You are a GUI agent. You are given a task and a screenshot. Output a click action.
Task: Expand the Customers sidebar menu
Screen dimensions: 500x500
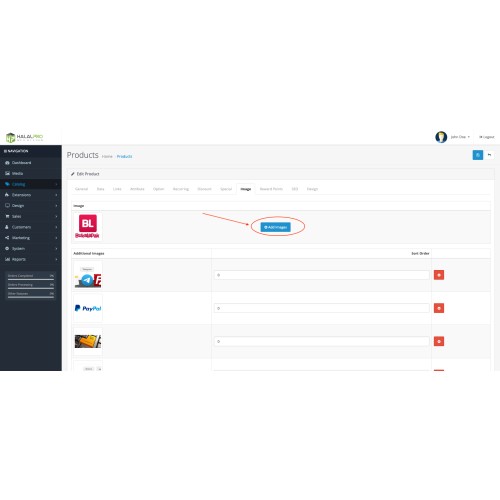(x=31, y=227)
